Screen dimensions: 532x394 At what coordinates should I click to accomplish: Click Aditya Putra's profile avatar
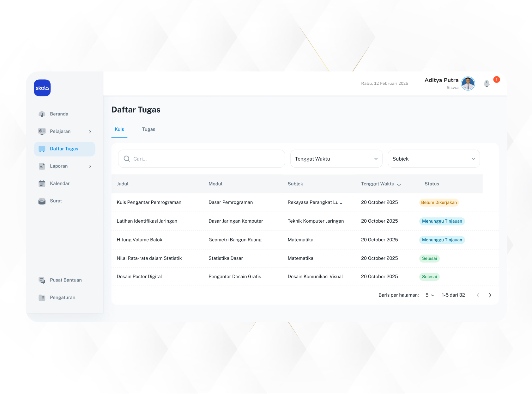pos(468,84)
